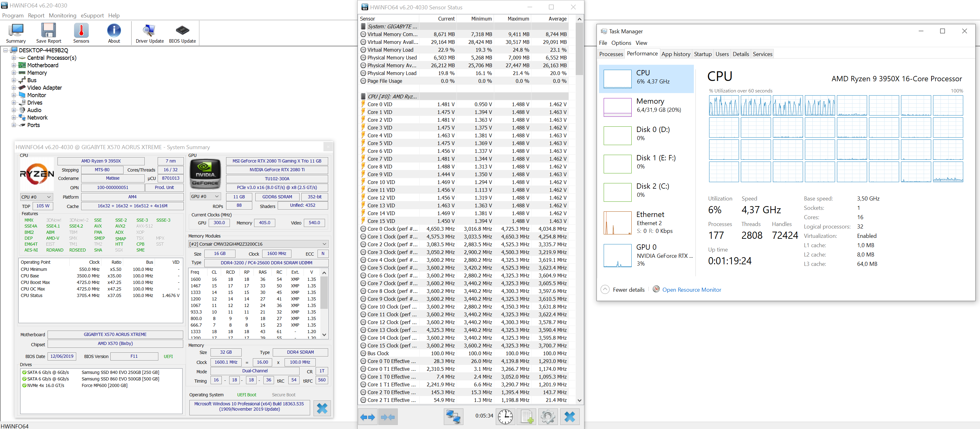Expand the Motherboard tree node
980x429 pixels.
point(14,65)
